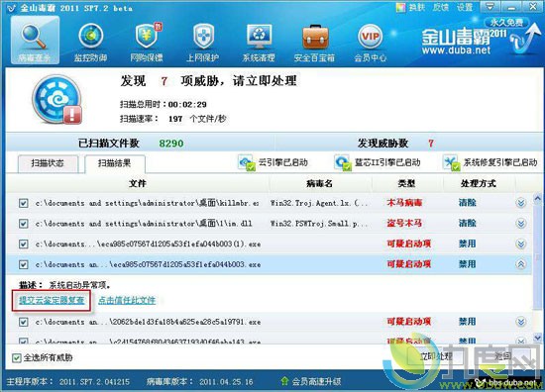The image size is (545, 392).
Task: Click the 点击信任此文件 link
Action: click(127, 300)
